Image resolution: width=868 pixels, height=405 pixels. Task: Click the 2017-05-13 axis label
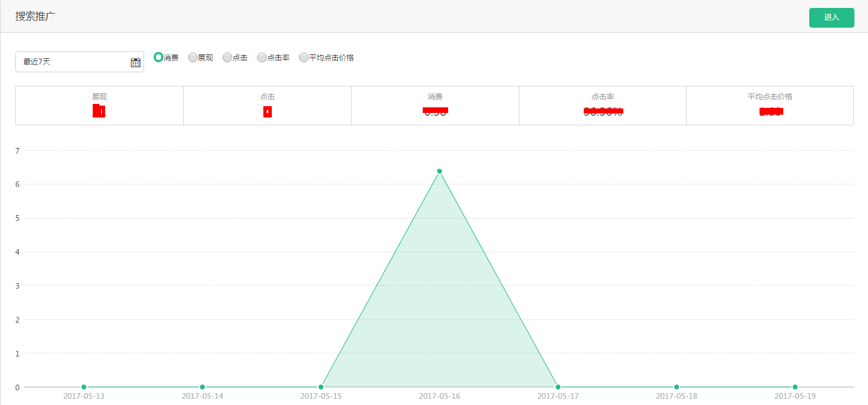click(84, 396)
